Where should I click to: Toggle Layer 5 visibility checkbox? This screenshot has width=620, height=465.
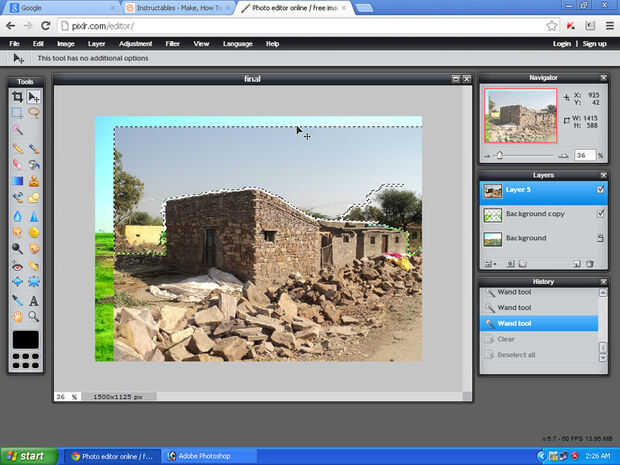pyautogui.click(x=600, y=190)
